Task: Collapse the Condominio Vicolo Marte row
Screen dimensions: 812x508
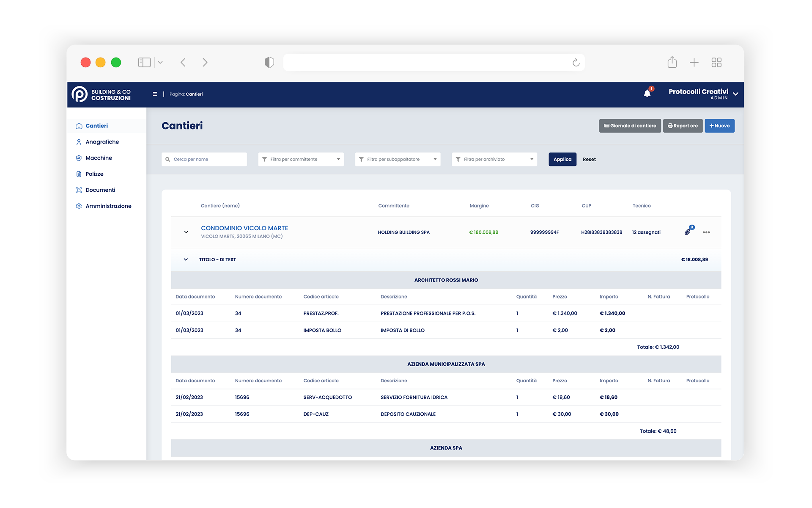Action: (186, 232)
